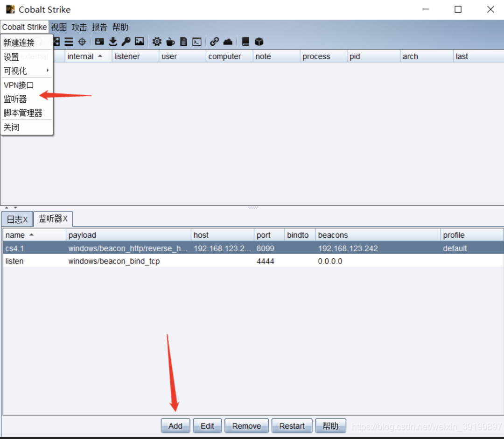Sort sessions by computer column header
This screenshot has width=504, height=439.
click(x=229, y=57)
